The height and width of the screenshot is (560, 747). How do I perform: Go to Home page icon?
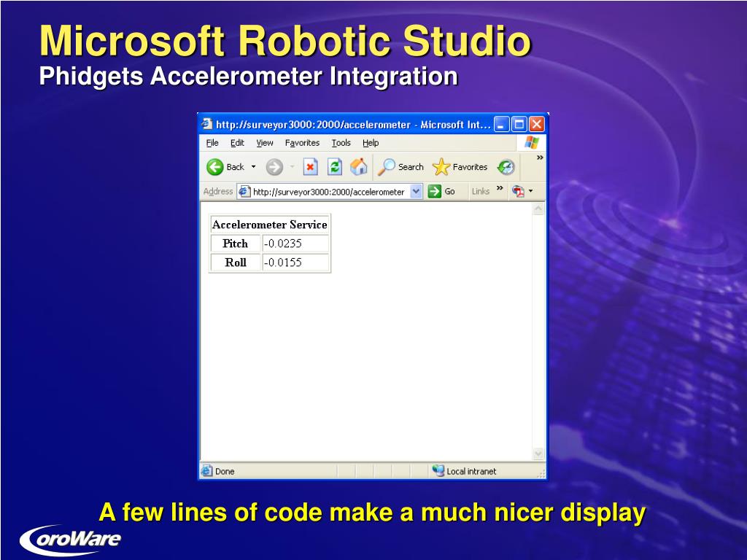[x=358, y=167]
